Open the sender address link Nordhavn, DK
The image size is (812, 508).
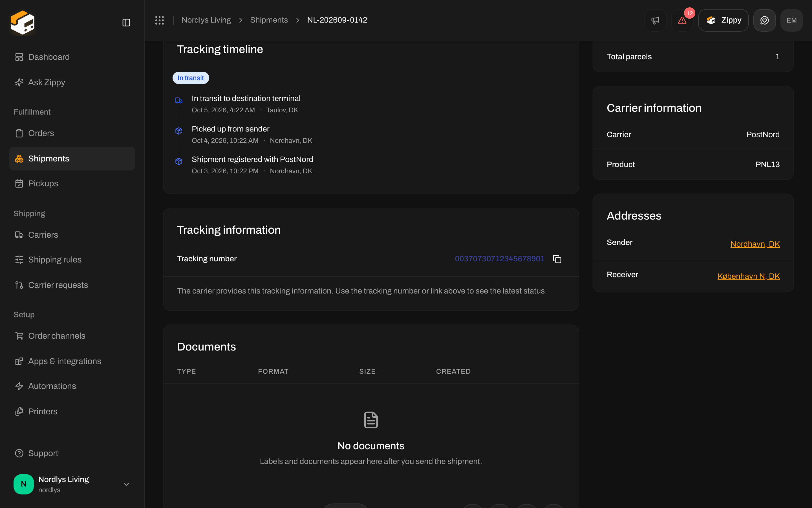[755, 244]
